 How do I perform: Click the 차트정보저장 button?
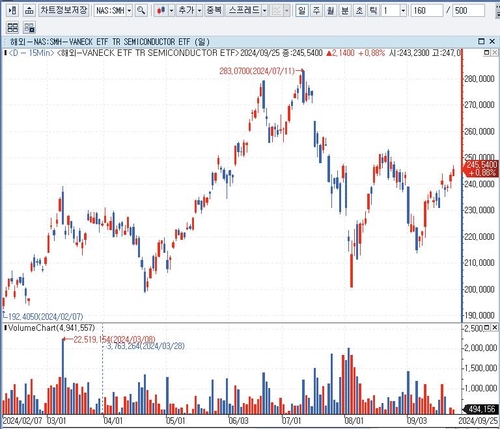(64, 11)
